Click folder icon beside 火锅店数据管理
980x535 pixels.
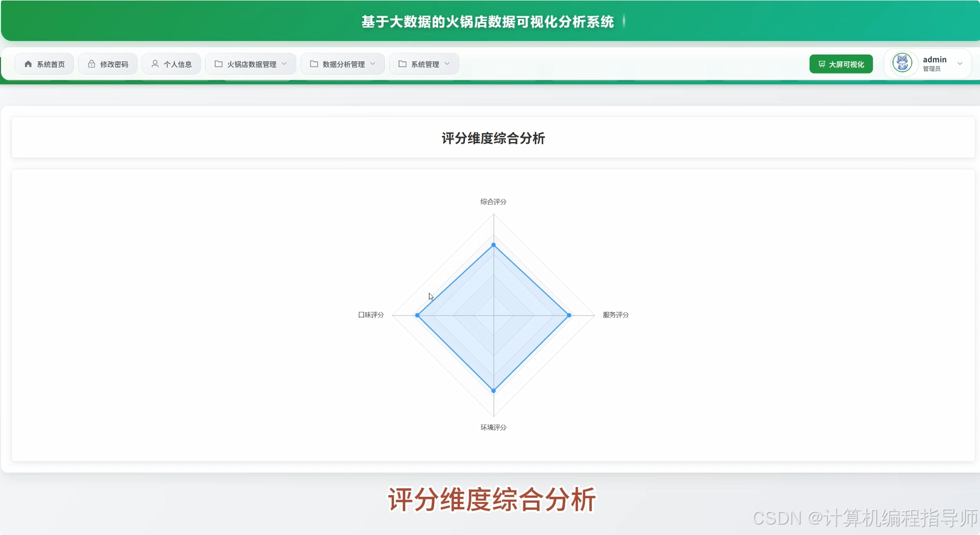(219, 64)
